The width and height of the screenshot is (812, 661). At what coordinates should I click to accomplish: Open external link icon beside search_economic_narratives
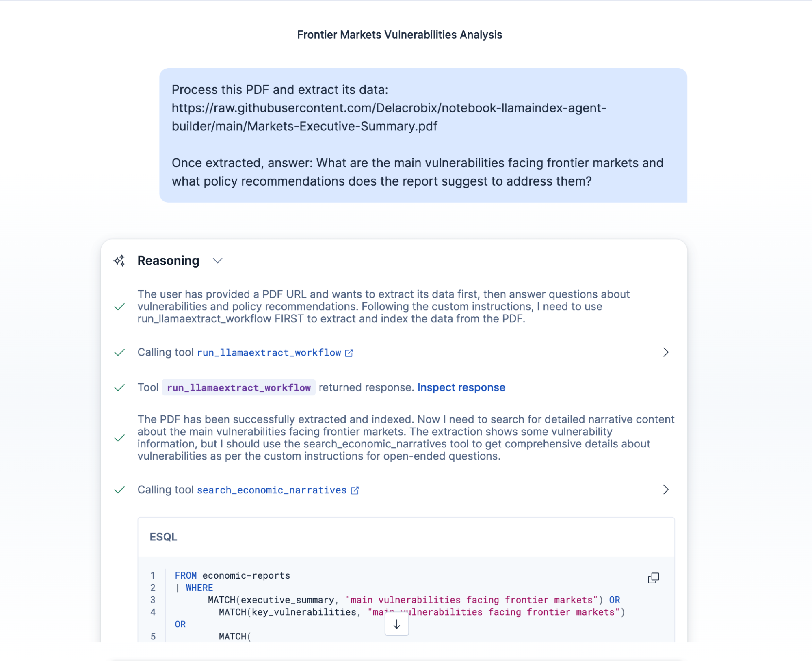[x=355, y=490]
